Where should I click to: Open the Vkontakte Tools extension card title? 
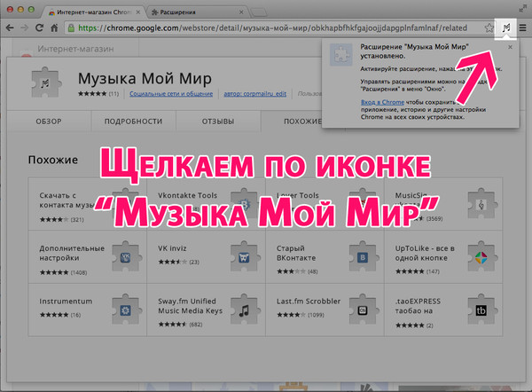pyautogui.click(x=187, y=195)
